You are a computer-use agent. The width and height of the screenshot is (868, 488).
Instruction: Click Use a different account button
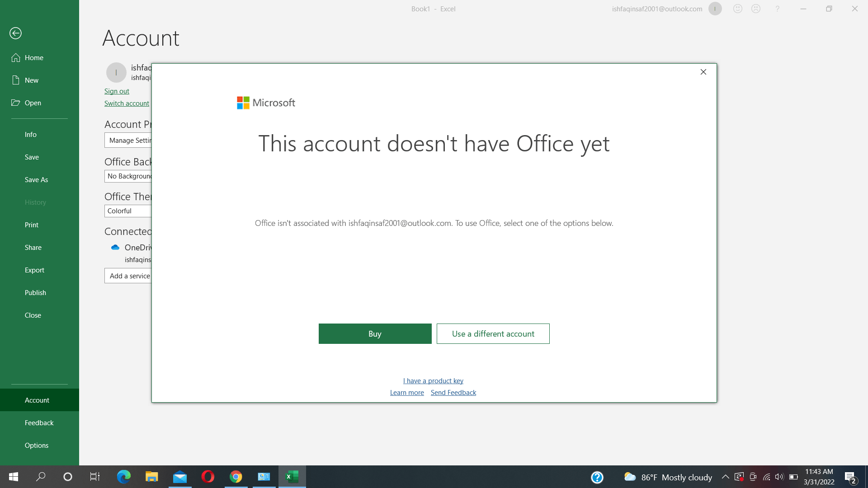[493, 333]
